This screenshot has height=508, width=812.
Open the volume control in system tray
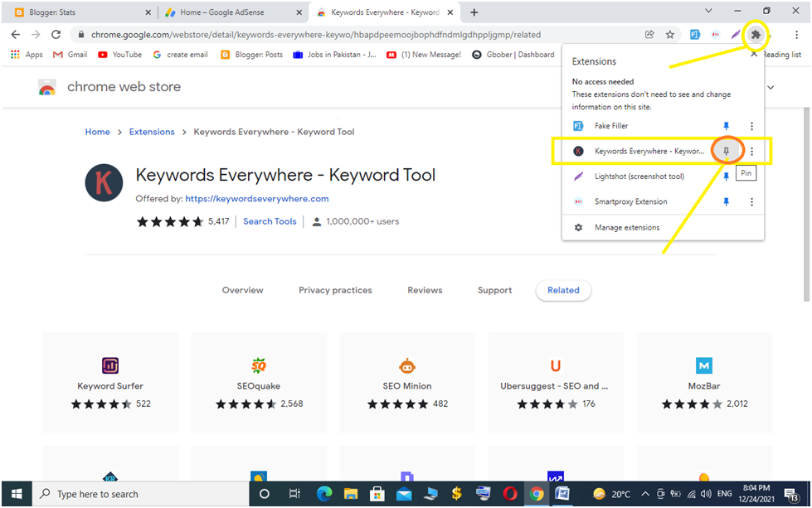click(x=706, y=494)
